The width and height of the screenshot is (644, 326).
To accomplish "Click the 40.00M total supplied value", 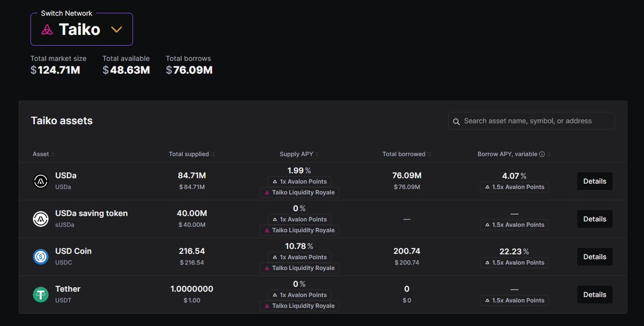I will point(192,213).
